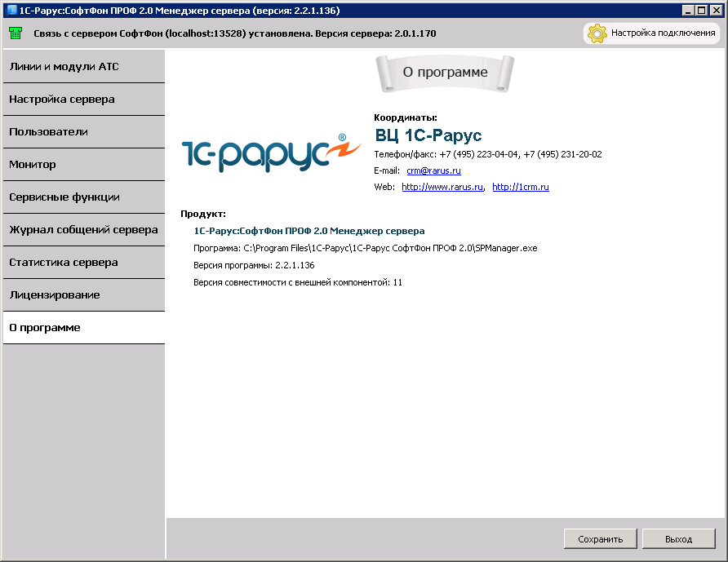728x562 pixels.
Task: Click the Координаты: label
Action: (x=406, y=118)
